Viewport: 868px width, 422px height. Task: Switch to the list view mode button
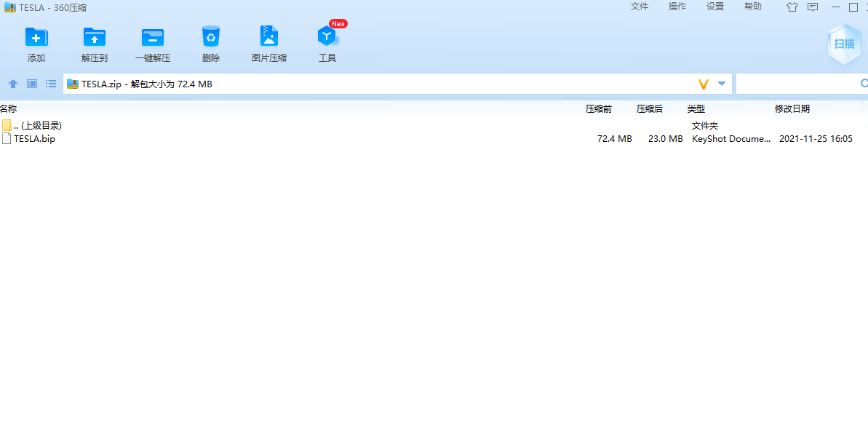pos(51,84)
